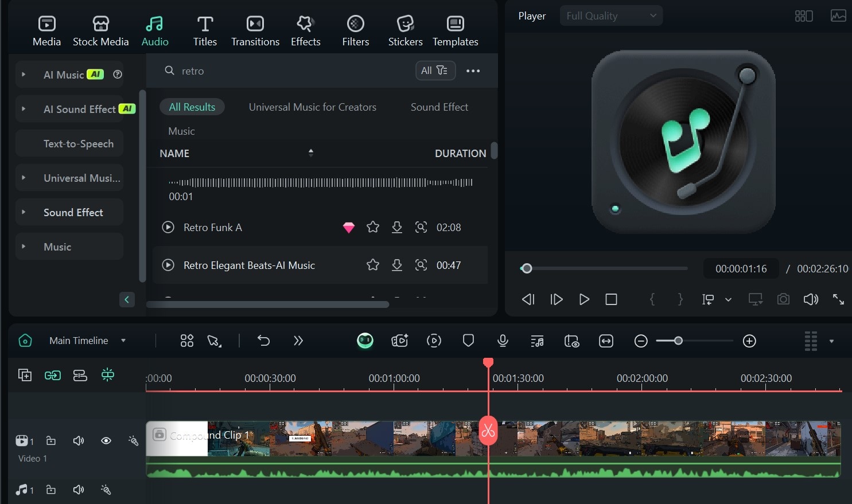Toggle timeline auto ripple option
Screen dimensions: 852x504
80,375
